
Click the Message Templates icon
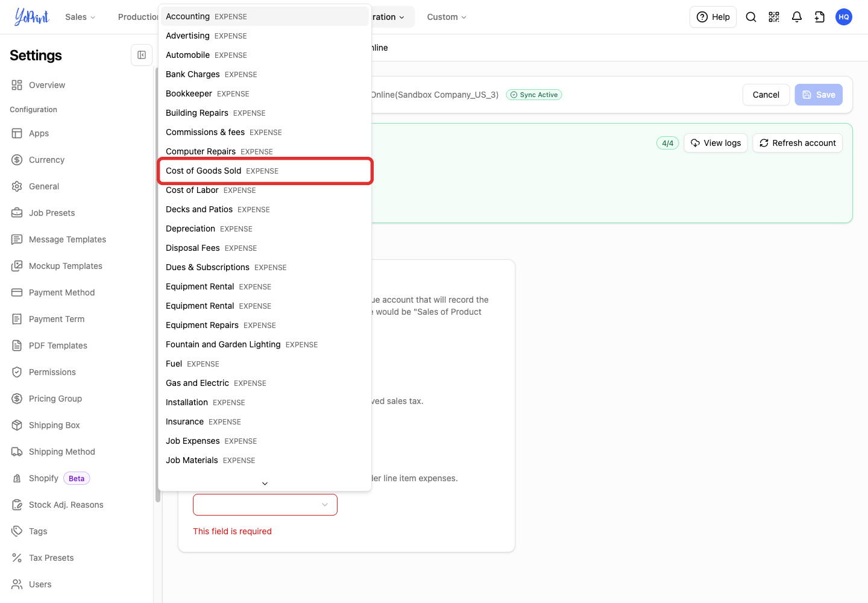17,239
